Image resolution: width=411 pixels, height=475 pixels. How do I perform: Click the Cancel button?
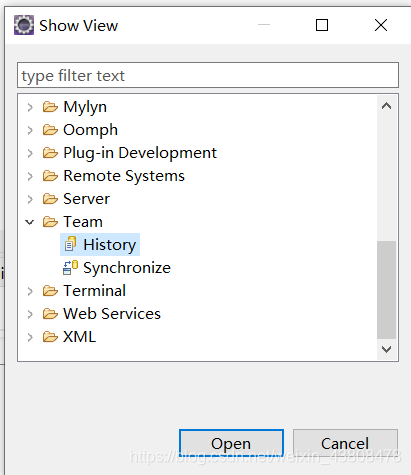click(x=345, y=443)
